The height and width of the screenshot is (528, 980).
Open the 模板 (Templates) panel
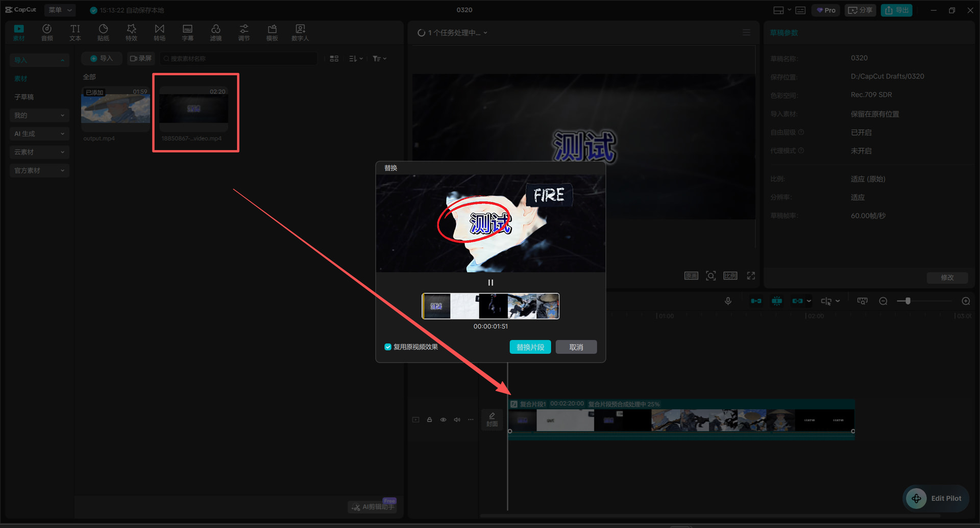tap(272, 32)
